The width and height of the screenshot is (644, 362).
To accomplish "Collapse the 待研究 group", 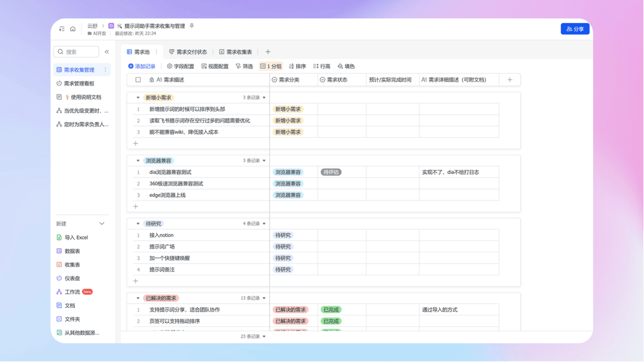I will [138, 224].
